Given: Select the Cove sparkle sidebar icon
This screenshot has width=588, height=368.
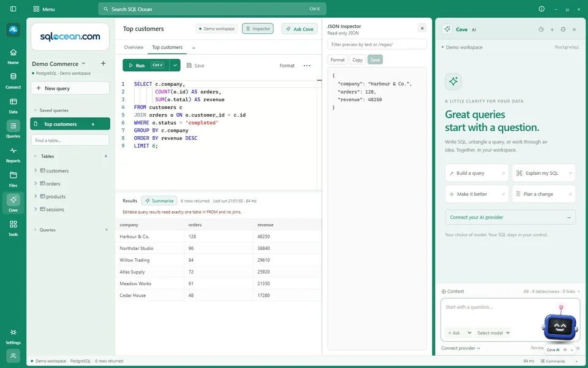Looking at the screenshot, I should [13, 203].
